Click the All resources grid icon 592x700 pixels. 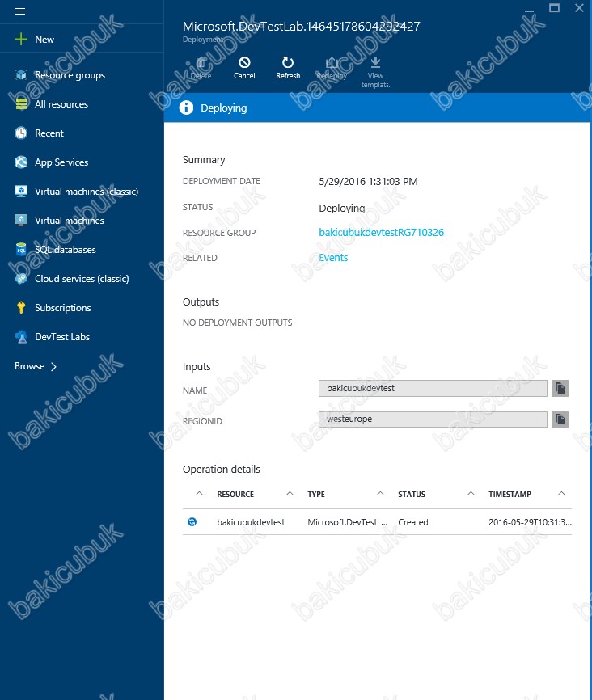[21, 104]
